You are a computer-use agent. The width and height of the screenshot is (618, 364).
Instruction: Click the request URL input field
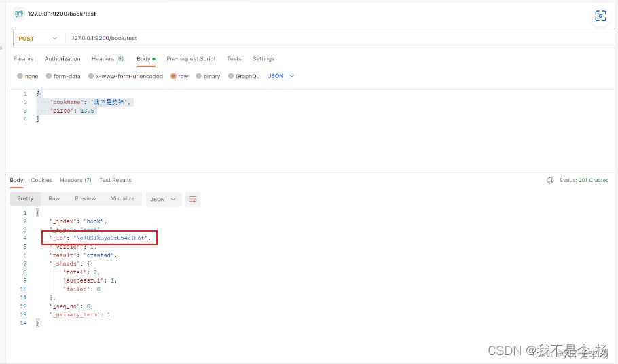[339, 38]
